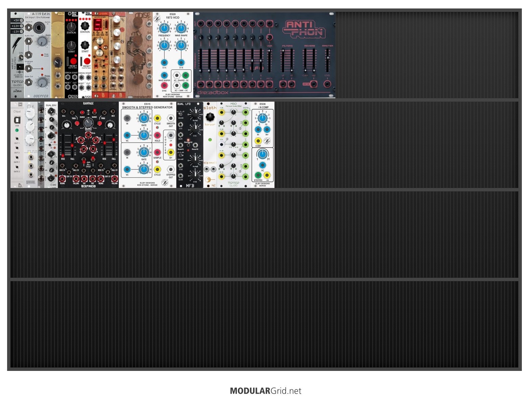Click the Antiphon LP filter slider
The width and height of the screenshot is (532, 398).
pos(283,60)
